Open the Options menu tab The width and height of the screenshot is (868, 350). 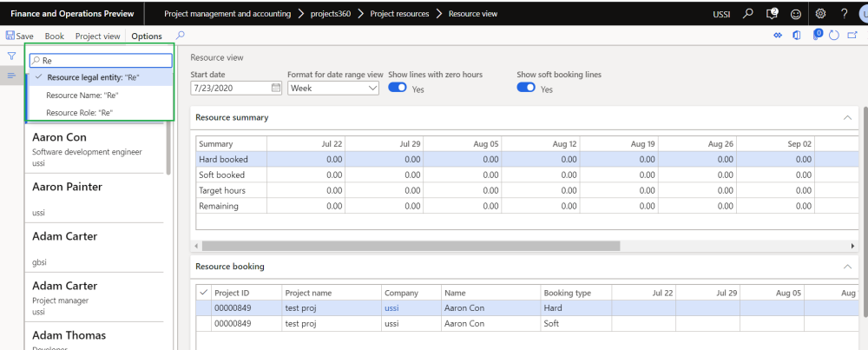pos(147,36)
